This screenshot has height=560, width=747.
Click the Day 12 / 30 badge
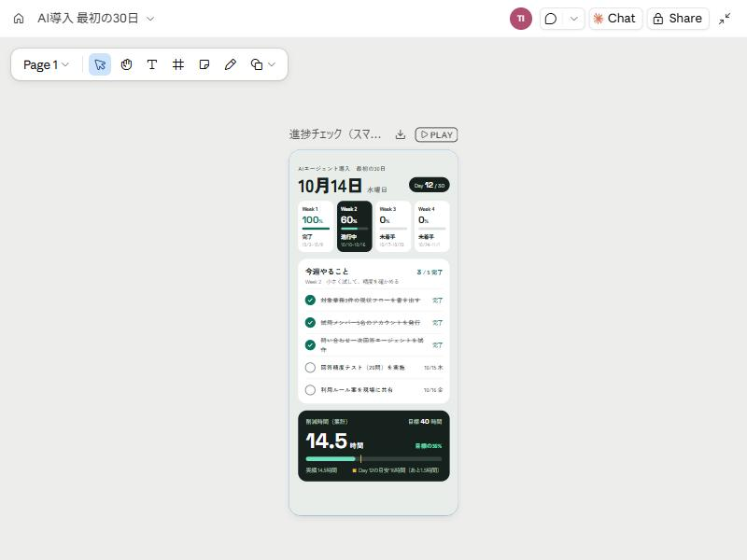click(x=430, y=185)
